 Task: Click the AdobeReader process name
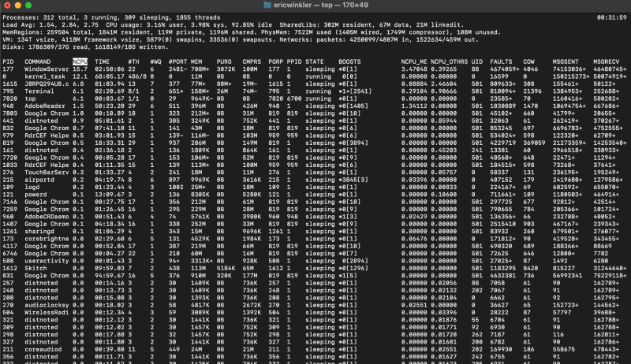coord(45,106)
